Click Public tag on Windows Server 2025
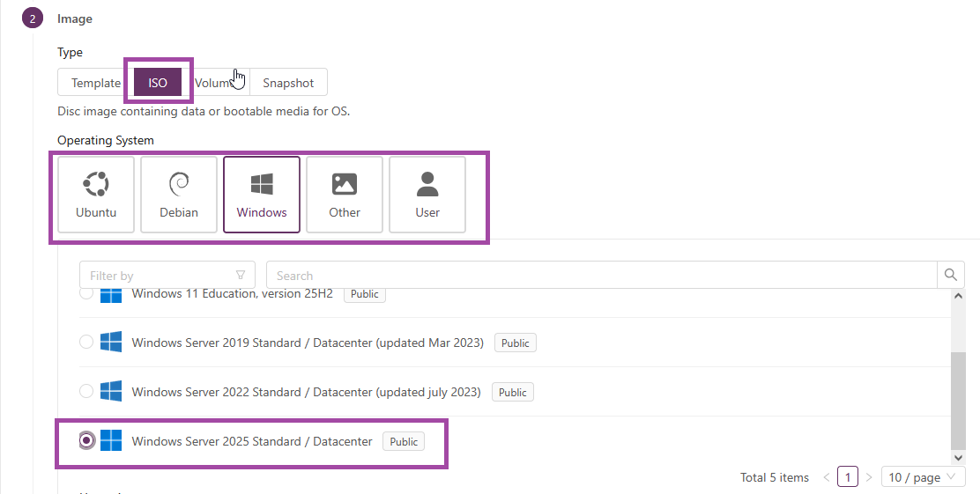 pyautogui.click(x=404, y=441)
